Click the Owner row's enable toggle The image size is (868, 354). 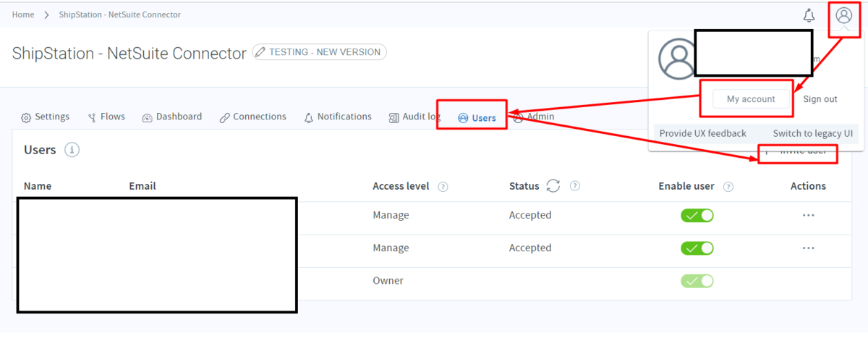click(x=697, y=281)
